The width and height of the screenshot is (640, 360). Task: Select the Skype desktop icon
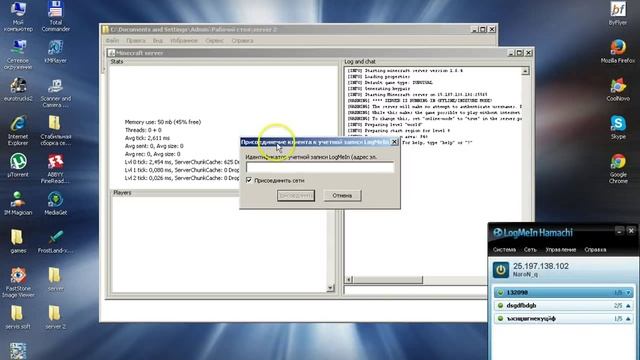(618, 127)
